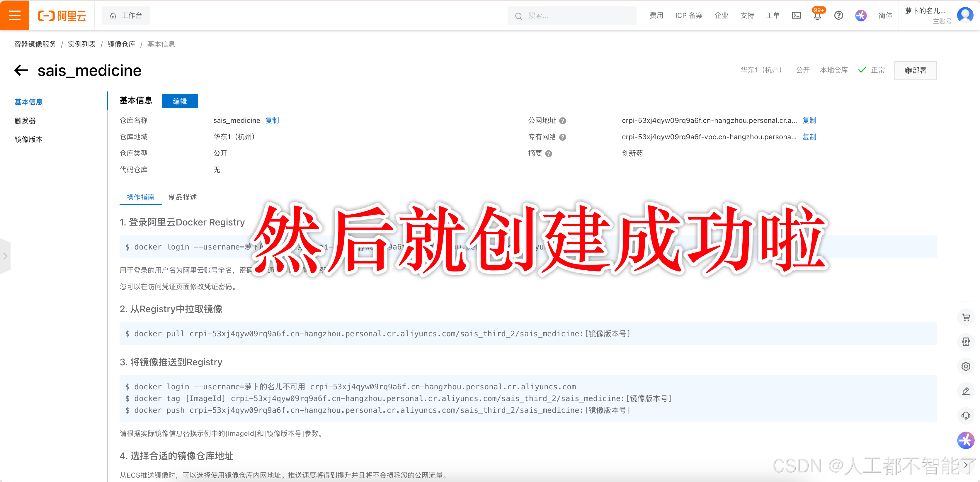Click the 正常 status indicator

pos(872,70)
